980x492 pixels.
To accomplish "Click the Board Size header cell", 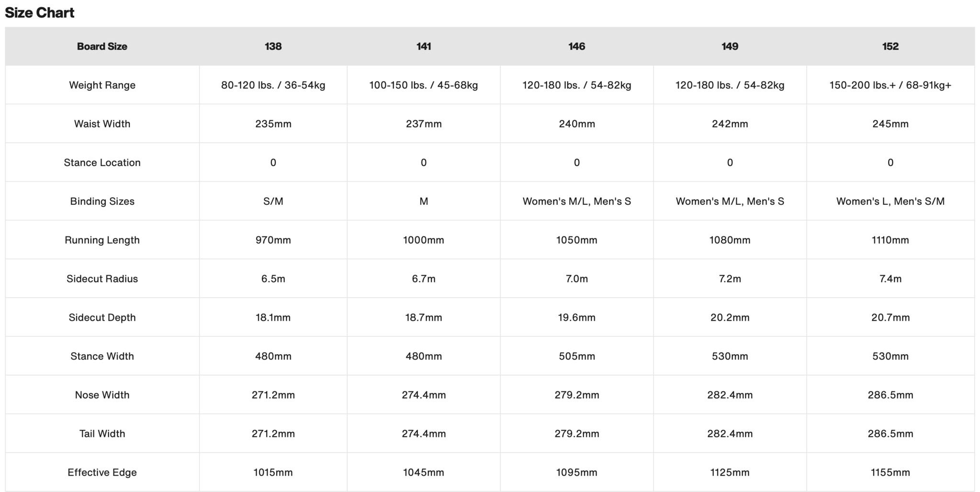I will [102, 46].
